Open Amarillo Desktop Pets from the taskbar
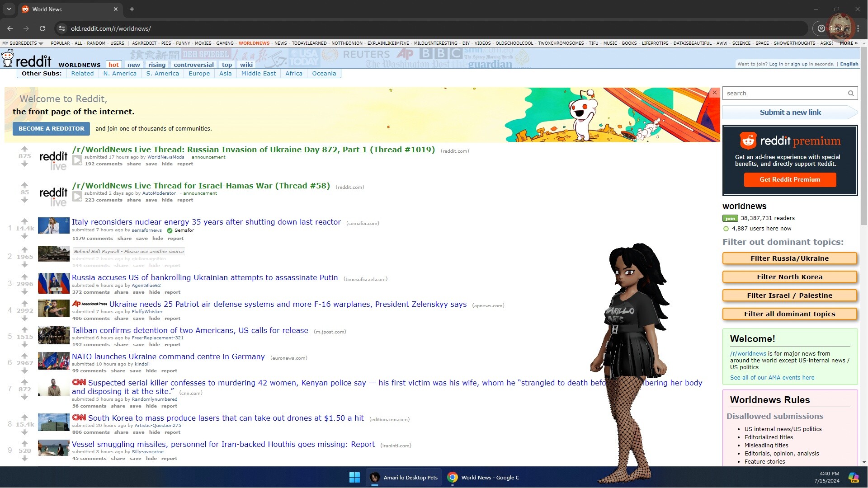 click(404, 477)
